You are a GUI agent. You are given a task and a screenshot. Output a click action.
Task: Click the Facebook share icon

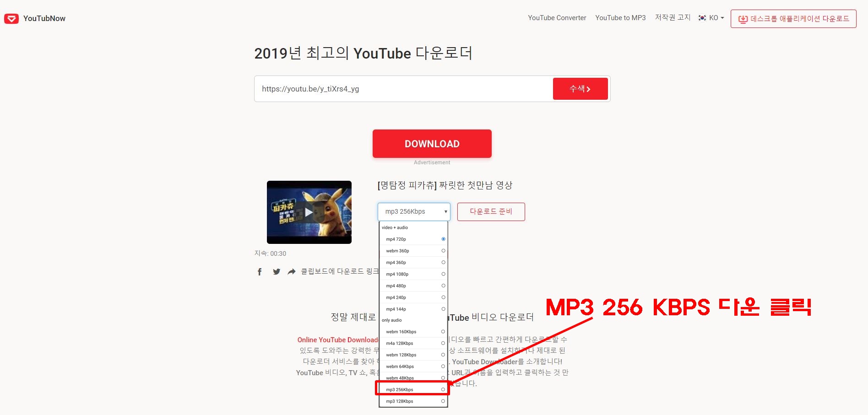click(x=260, y=272)
